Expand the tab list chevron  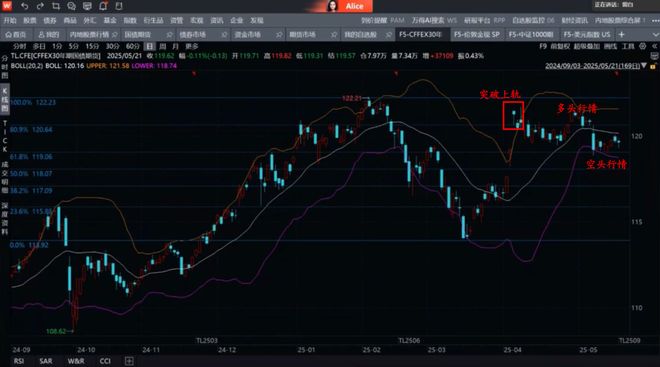tap(655, 35)
